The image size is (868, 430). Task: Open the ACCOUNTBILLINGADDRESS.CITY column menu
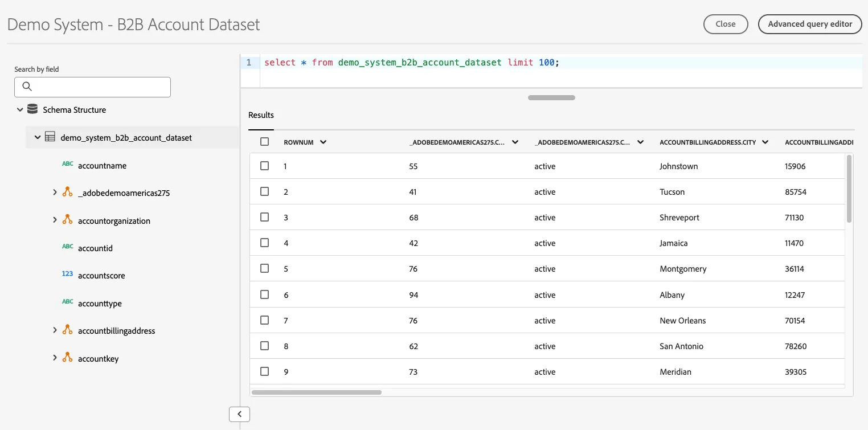coord(765,142)
